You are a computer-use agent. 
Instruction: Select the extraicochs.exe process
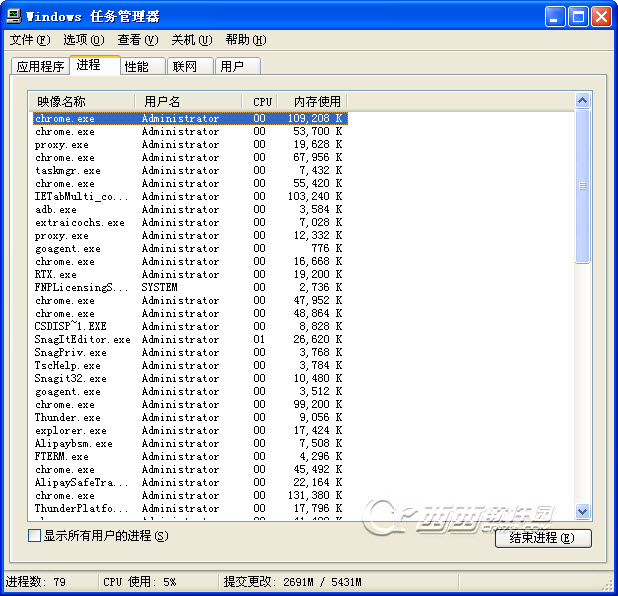coord(190,222)
